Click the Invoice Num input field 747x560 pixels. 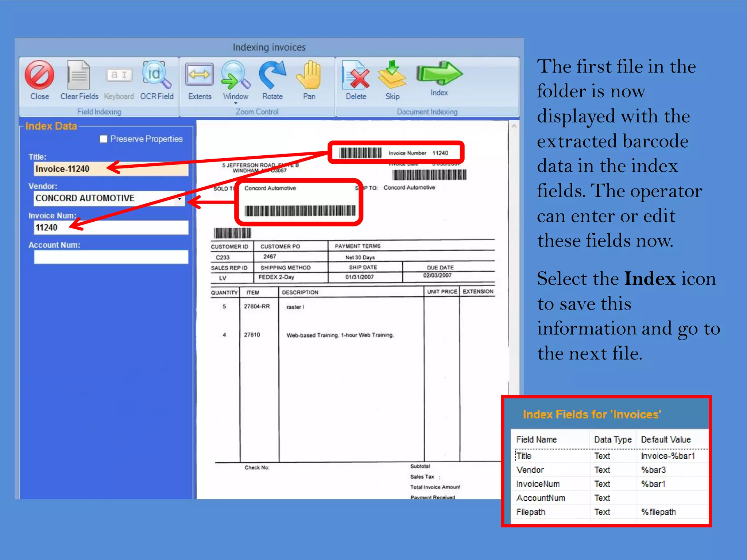coord(111,227)
